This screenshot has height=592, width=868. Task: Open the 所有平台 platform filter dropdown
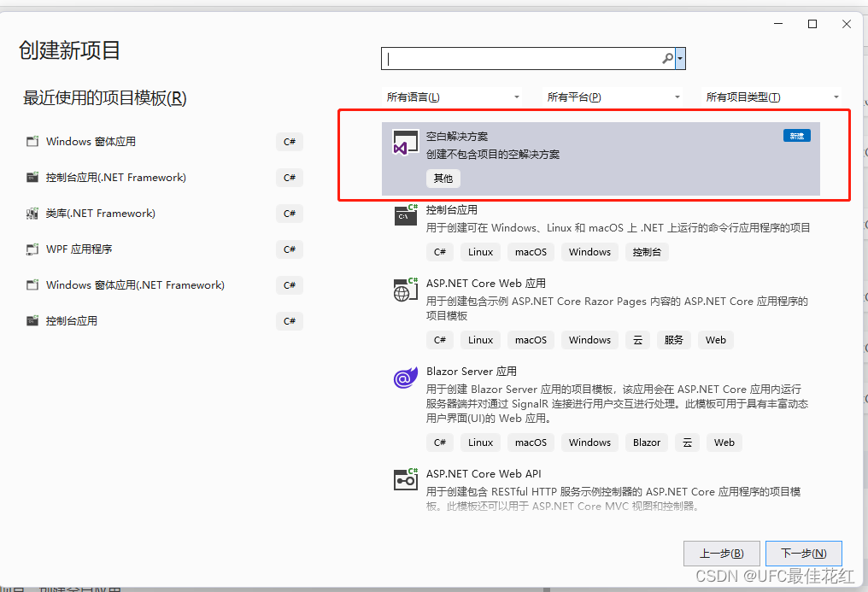pos(613,97)
